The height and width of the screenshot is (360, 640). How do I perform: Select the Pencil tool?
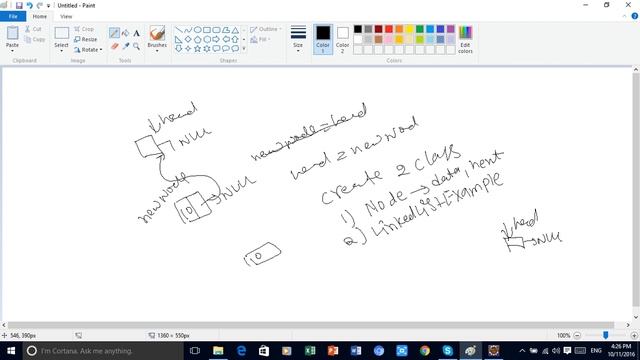[x=114, y=33]
